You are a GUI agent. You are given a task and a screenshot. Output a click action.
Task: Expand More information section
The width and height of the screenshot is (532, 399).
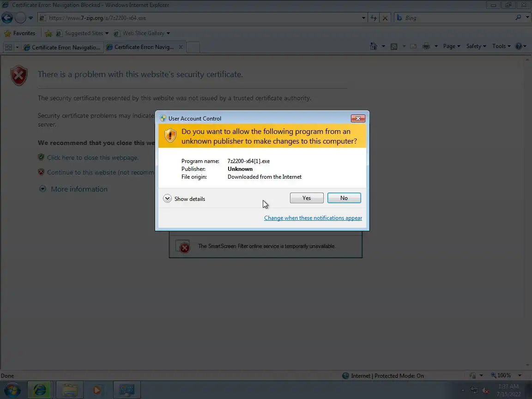click(x=73, y=189)
